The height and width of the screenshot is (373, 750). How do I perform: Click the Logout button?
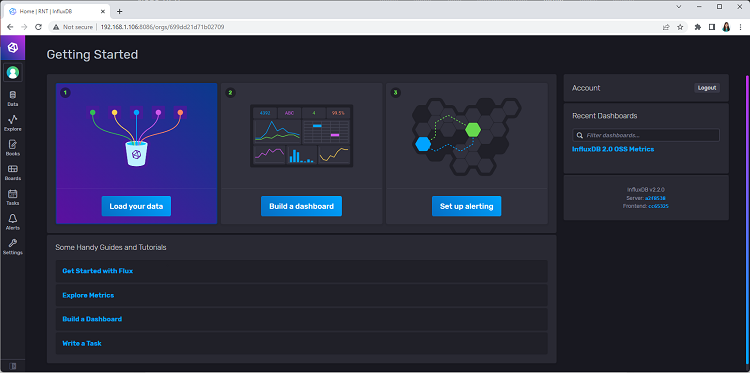[x=707, y=88]
